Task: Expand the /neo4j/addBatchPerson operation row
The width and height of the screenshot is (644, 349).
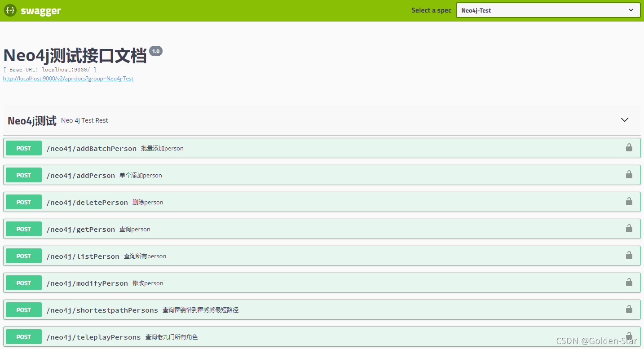Action: [269, 148]
